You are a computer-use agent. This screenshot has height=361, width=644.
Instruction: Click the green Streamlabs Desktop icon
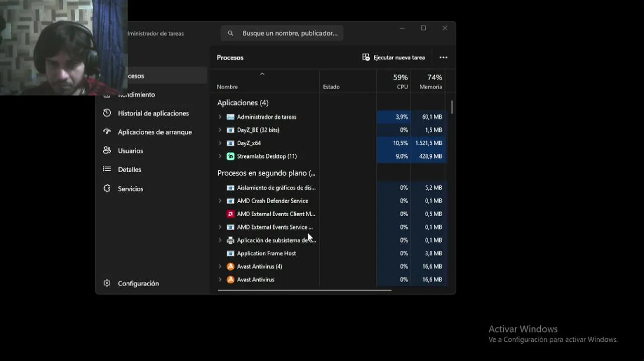click(x=230, y=156)
